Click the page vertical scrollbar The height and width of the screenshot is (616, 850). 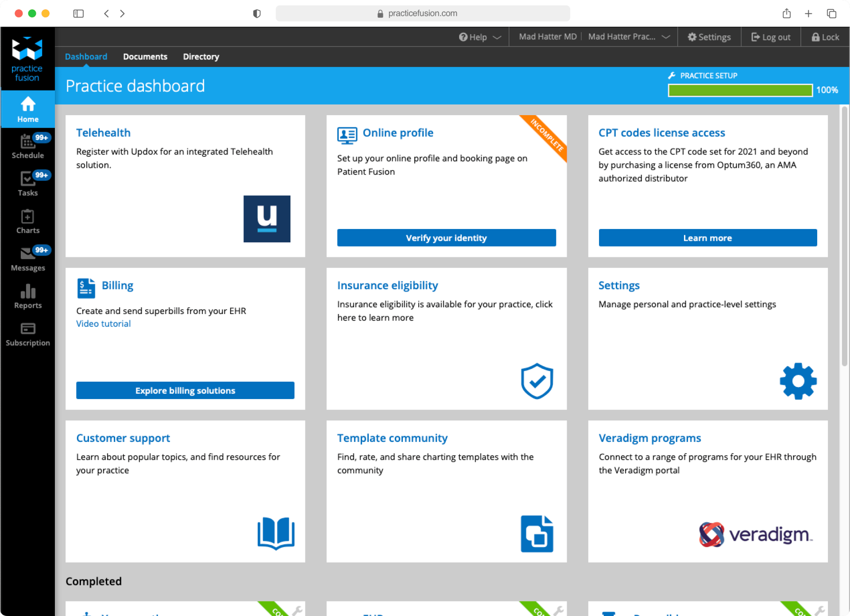click(845, 236)
